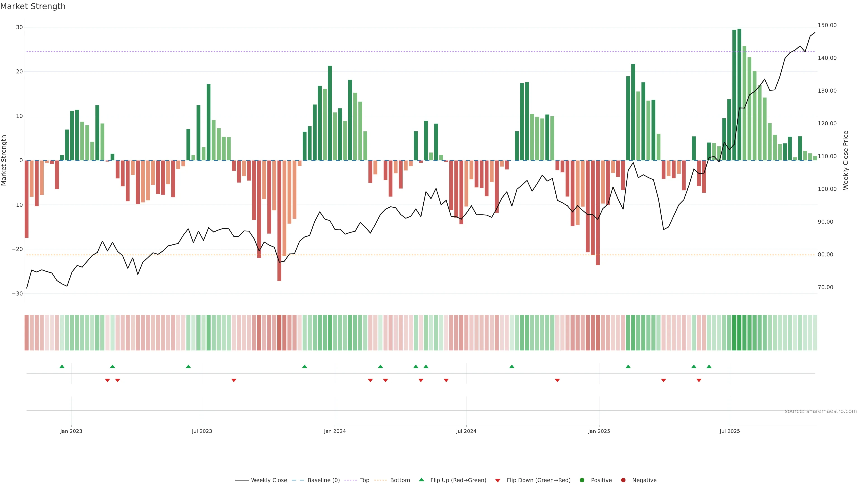The image size is (868, 488).
Task: Click the Jul 2025 x-axis label
Action: [x=729, y=431]
